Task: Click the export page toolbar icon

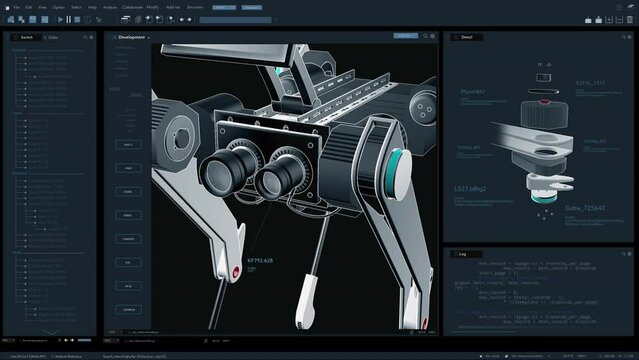Action: (x=160, y=19)
